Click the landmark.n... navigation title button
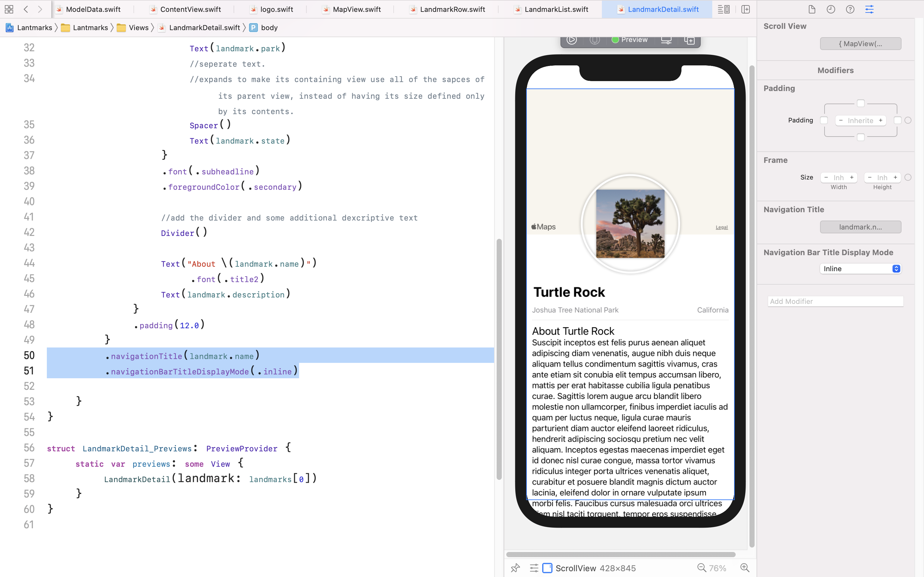 860,227
